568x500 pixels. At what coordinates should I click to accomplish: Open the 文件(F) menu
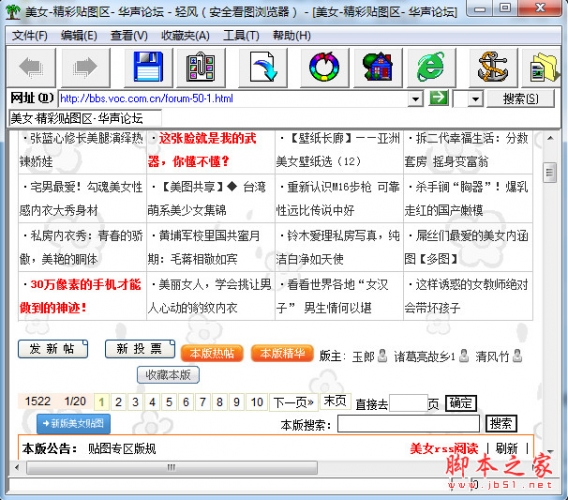point(30,36)
